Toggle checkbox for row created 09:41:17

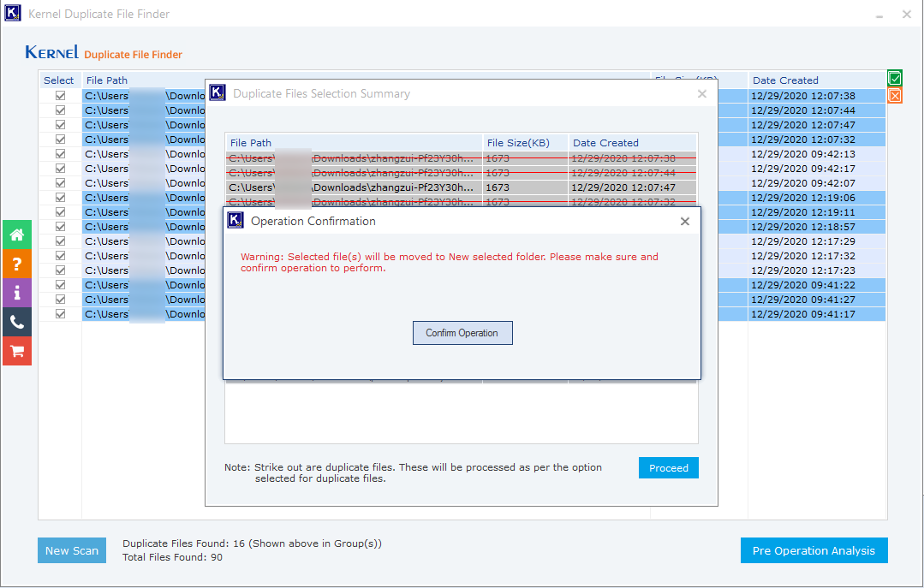tap(60, 314)
